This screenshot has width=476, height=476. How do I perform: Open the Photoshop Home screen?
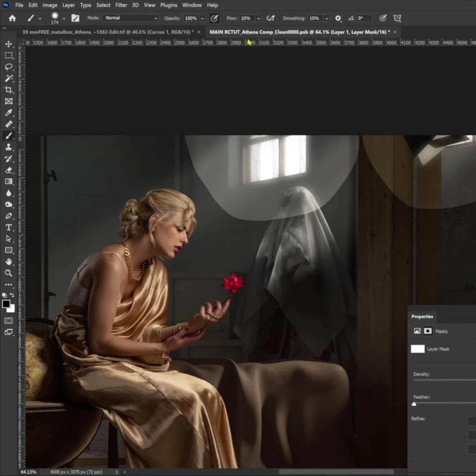click(x=12, y=18)
